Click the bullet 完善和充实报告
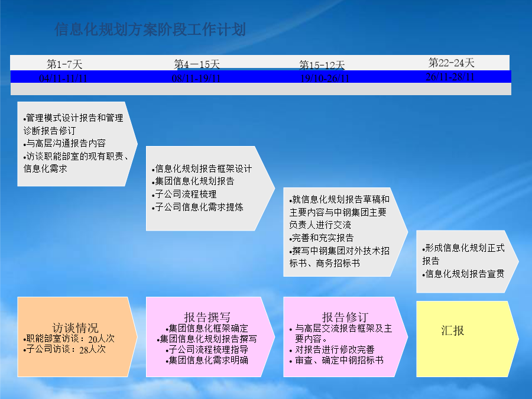 [322, 238]
